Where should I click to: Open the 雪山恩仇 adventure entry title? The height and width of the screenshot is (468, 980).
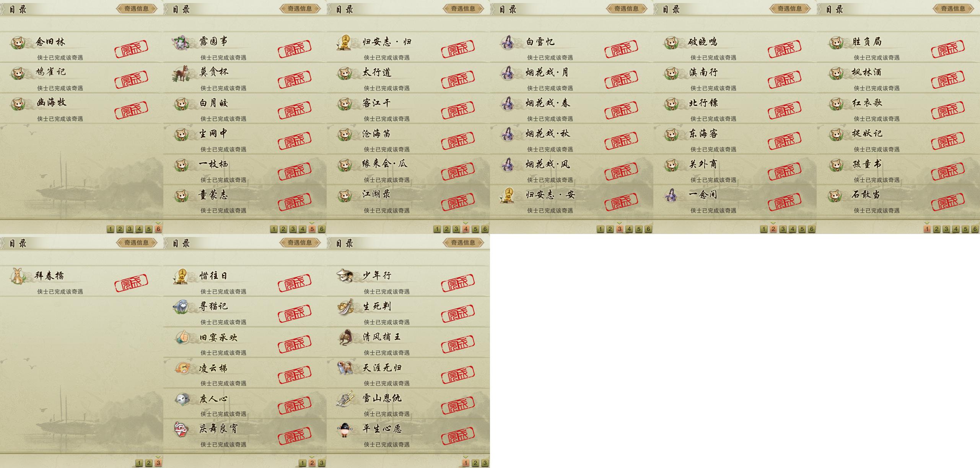pyautogui.click(x=382, y=398)
